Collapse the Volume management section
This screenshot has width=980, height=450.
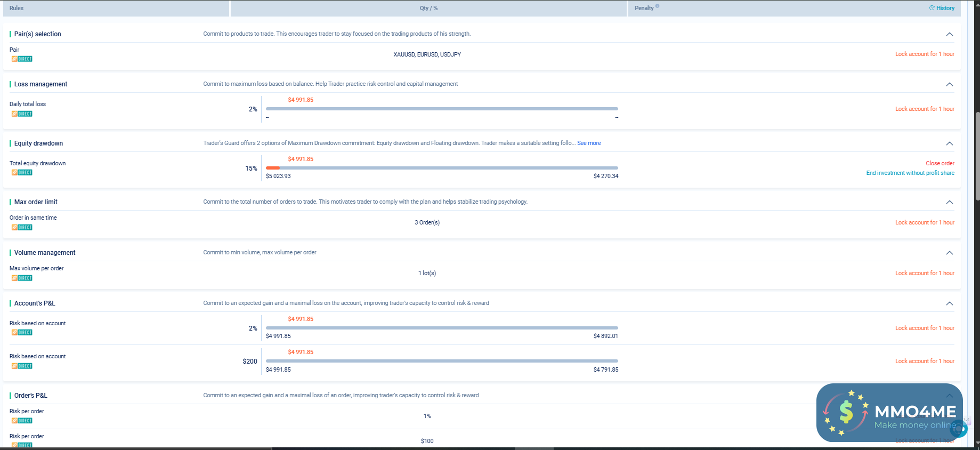click(x=949, y=253)
